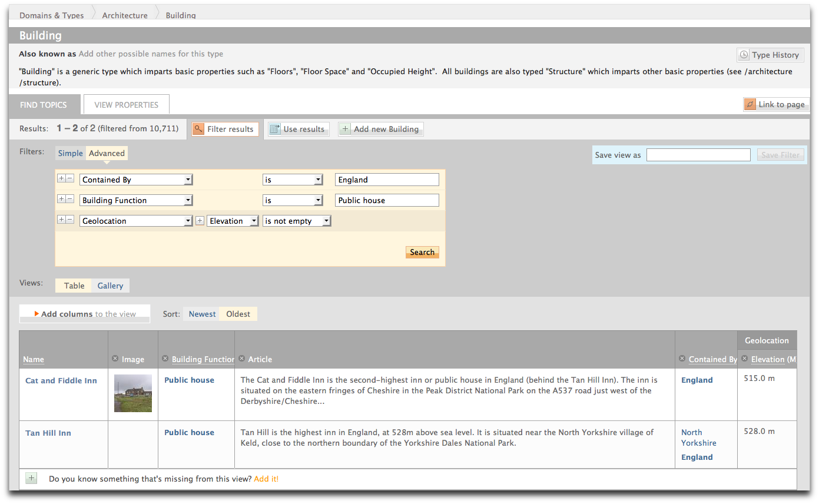819x504 pixels.
Task: Open Cat and Fiddle Inn topic link
Action: [x=61, y=380]
